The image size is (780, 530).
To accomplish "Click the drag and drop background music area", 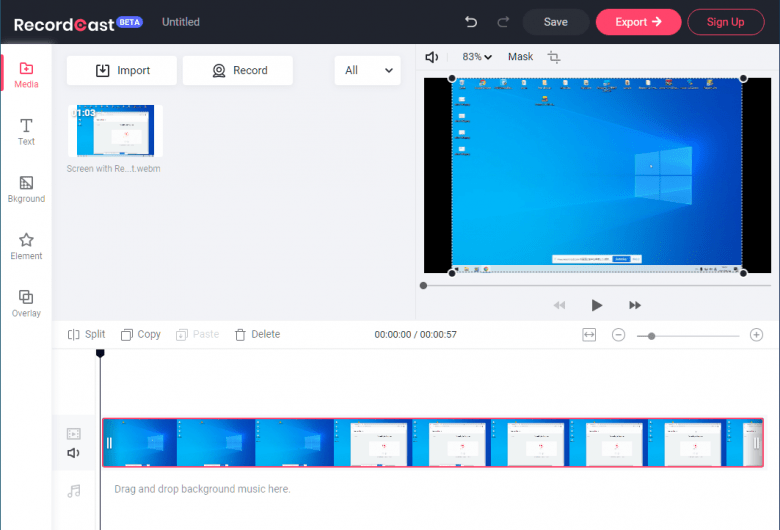I will (x=202, y=489).
